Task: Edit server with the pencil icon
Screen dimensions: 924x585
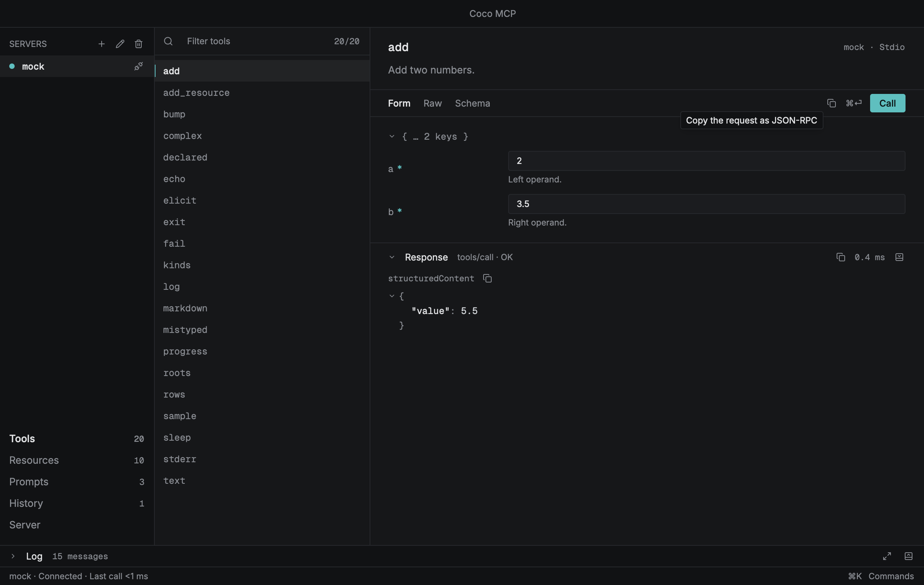Action: point(120,44)
